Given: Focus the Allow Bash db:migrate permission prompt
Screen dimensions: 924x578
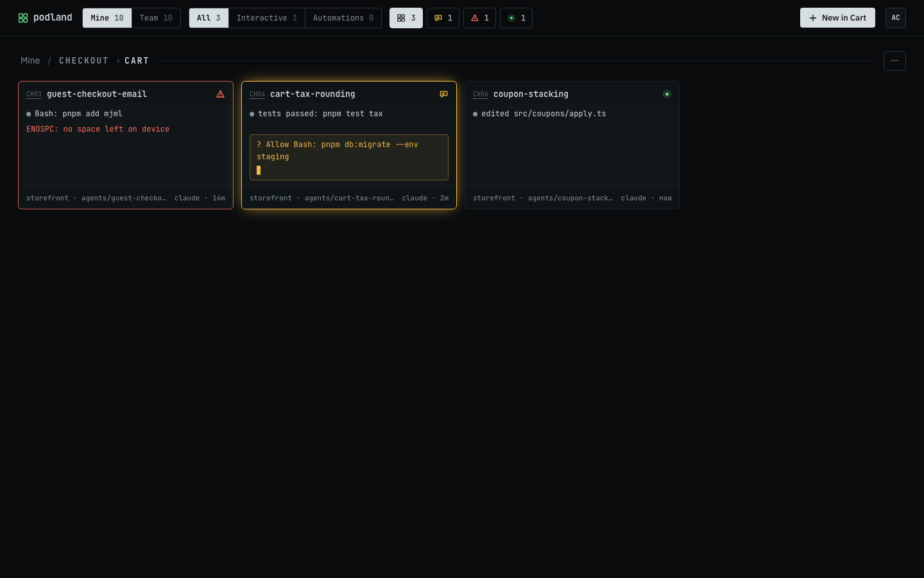Looking at the screenshot, I should tap(349, 157).
